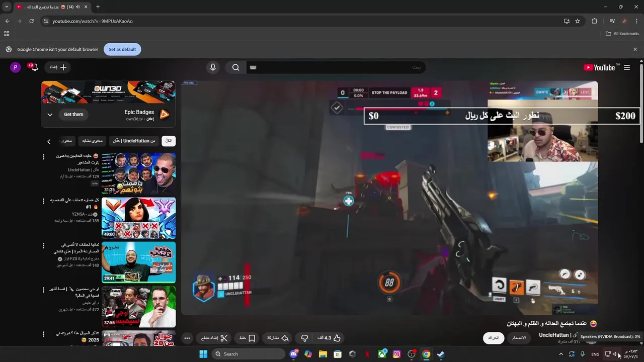Open the 31:25 duration video thumbnail
The image size is (644, 362).
click(138, 174)
